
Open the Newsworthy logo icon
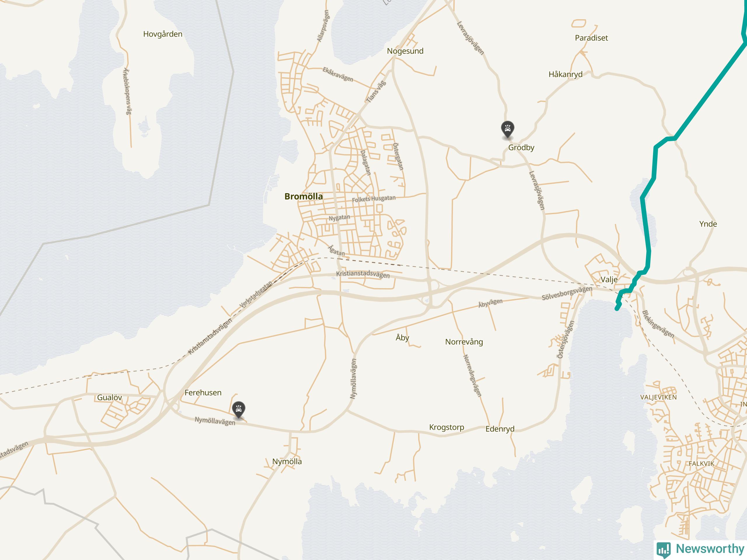tap(664, 550)
